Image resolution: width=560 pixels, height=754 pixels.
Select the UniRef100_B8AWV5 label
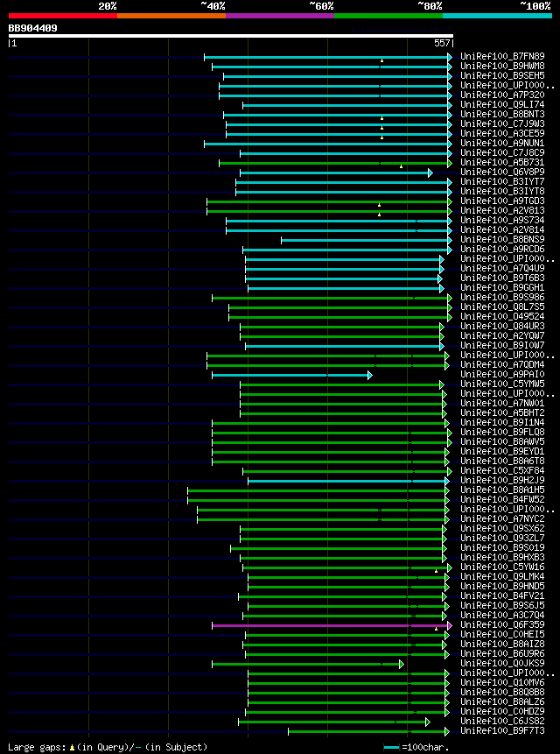[502, 441]
